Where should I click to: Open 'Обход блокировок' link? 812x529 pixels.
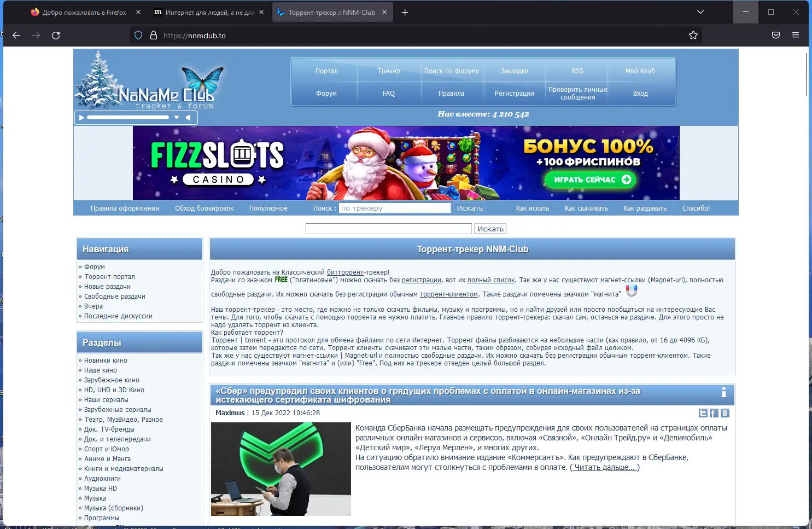[204, 208]
